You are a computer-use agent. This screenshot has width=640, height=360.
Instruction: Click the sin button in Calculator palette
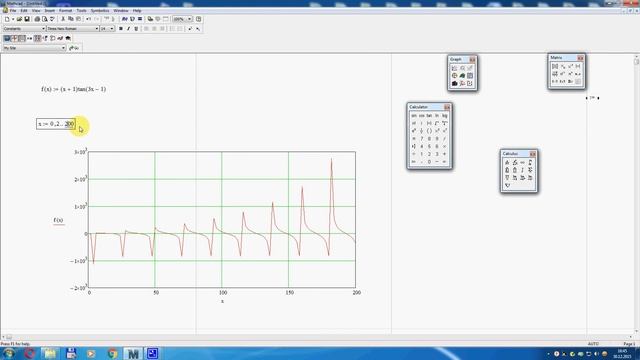[x=414, y=116]
